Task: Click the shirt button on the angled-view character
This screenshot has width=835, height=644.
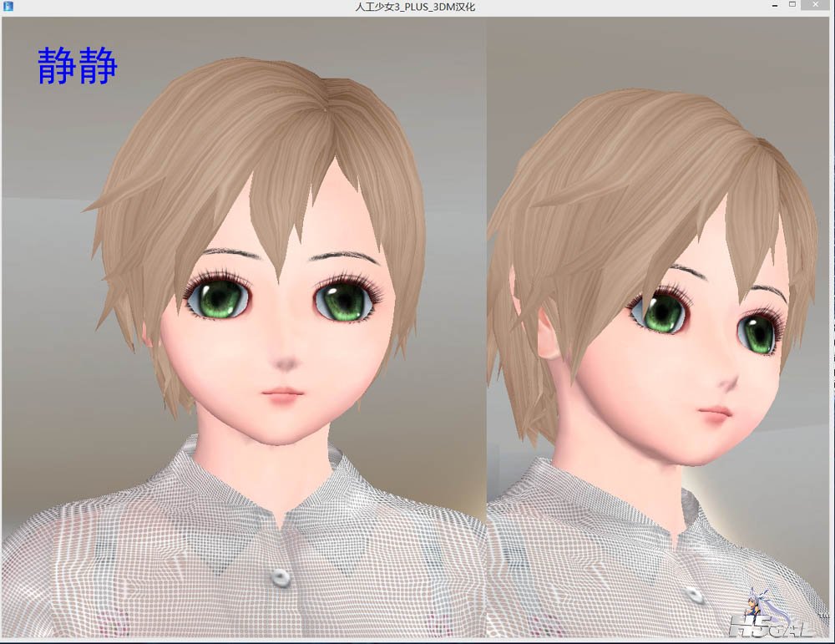Action: (x=694, y=594)
